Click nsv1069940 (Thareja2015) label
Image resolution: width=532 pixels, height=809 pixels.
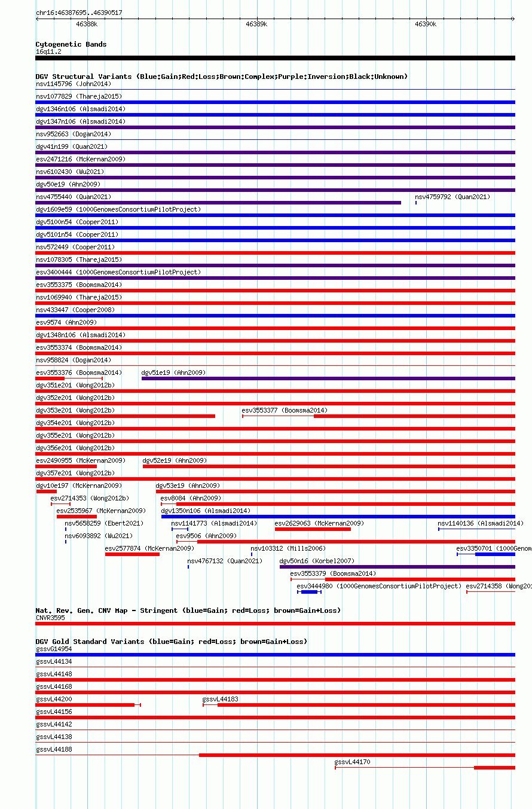(79, 297)
